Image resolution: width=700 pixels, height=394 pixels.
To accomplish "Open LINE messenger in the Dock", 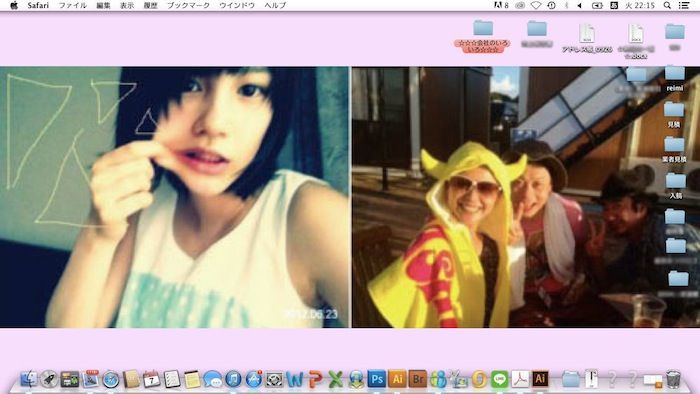I will click(500, 379).
